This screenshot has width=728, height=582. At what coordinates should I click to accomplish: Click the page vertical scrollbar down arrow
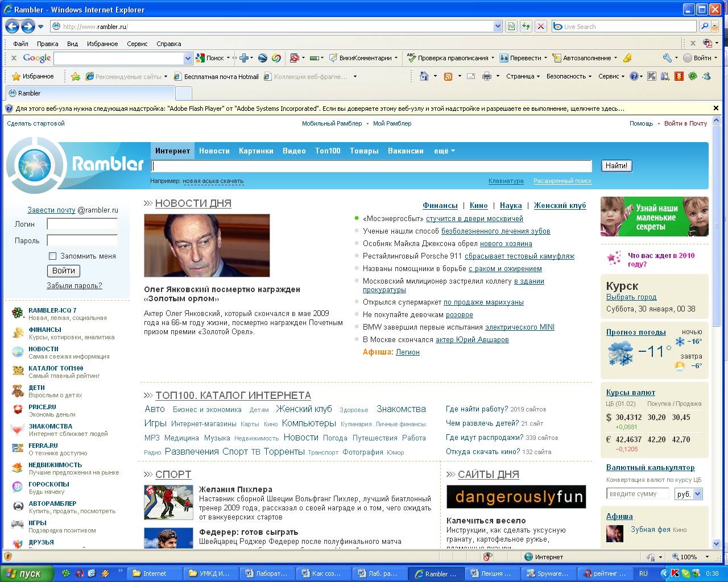point(716,544)
